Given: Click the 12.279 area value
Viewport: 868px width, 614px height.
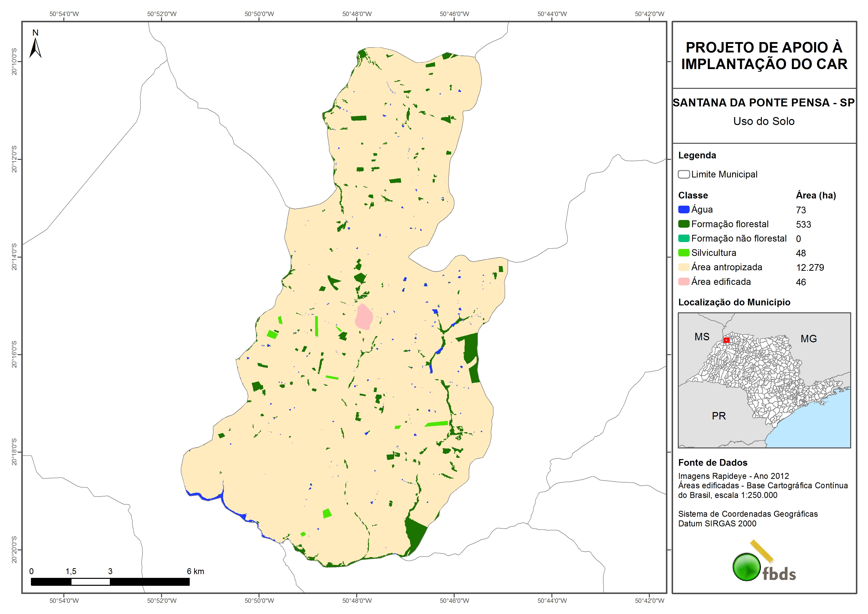Looking at the screenshot, I should pos(810,268).
